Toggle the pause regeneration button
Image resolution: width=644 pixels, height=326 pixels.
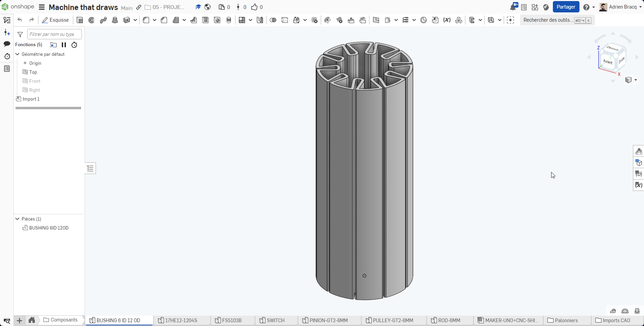coord(64,45)
